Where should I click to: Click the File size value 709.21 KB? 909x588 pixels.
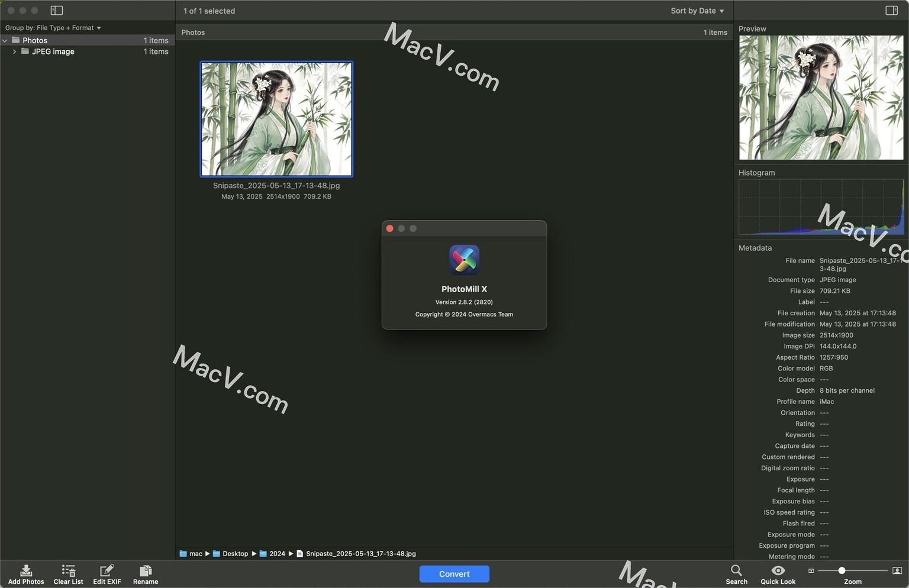click(835, 290)
